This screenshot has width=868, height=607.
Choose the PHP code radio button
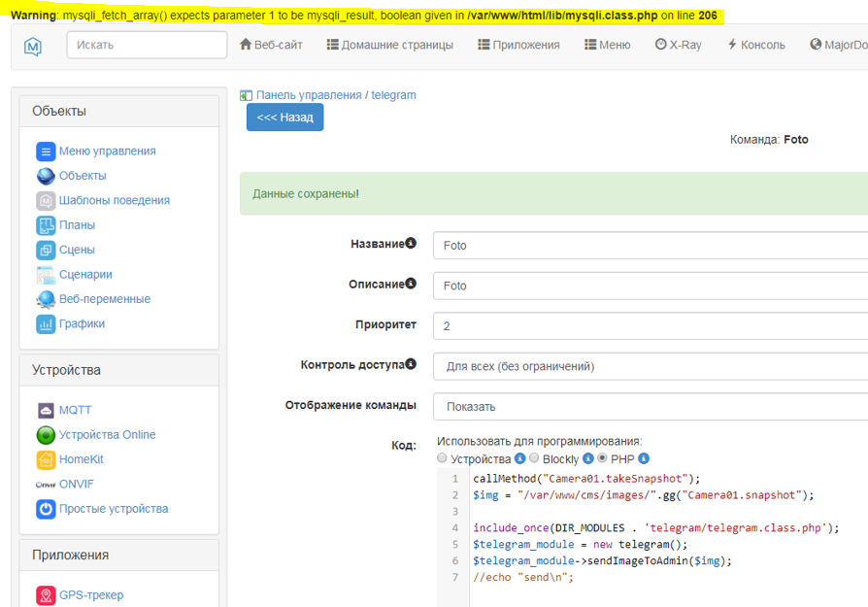pos(602,458)
